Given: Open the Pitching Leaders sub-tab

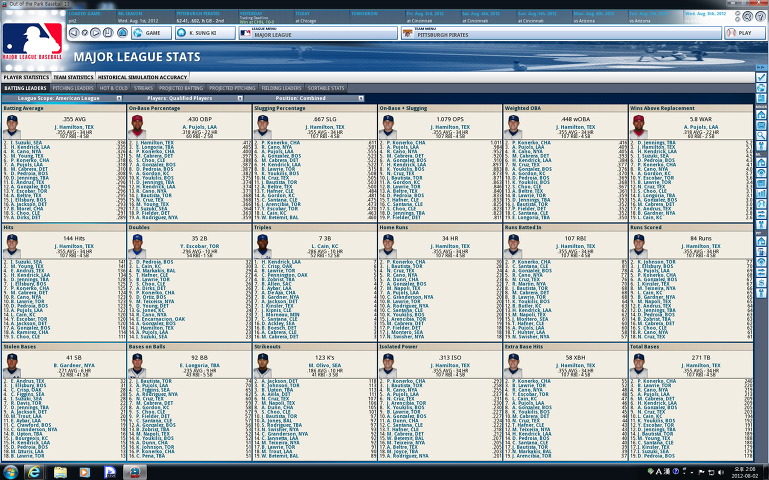Looking at the screenshot, I should 73,88.
